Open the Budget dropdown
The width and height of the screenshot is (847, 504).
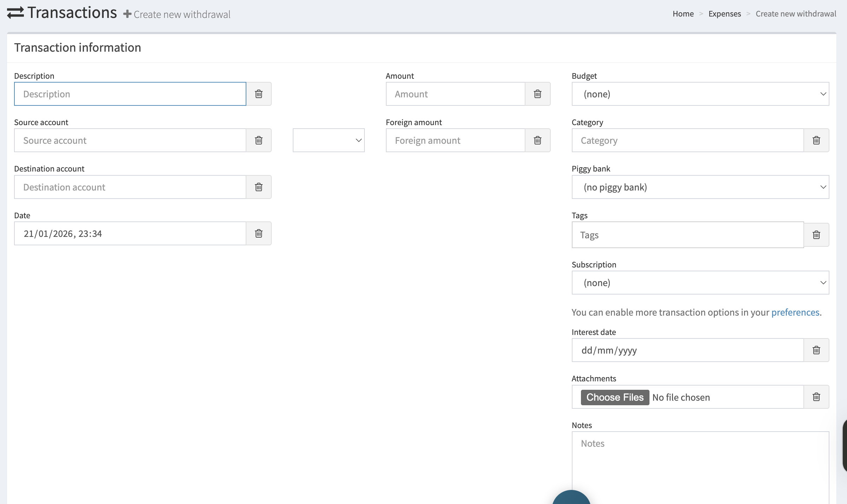click(700, 93)
